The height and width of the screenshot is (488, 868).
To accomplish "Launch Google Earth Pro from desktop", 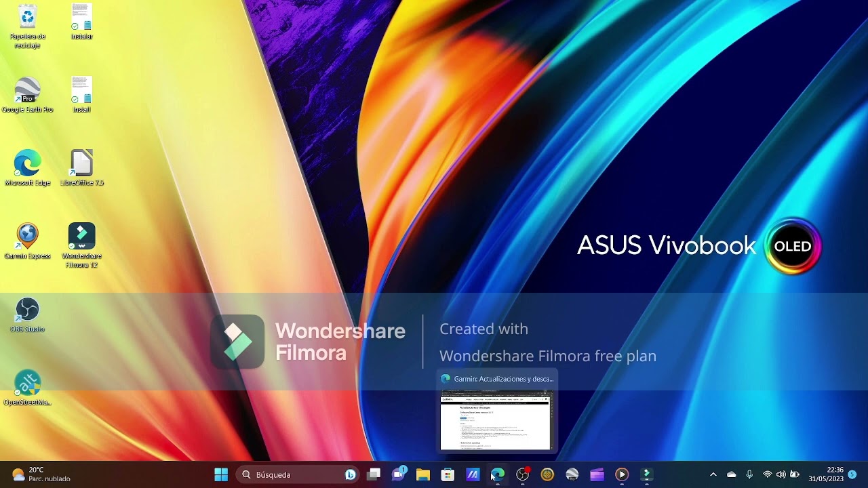I will tap(27, 95).
